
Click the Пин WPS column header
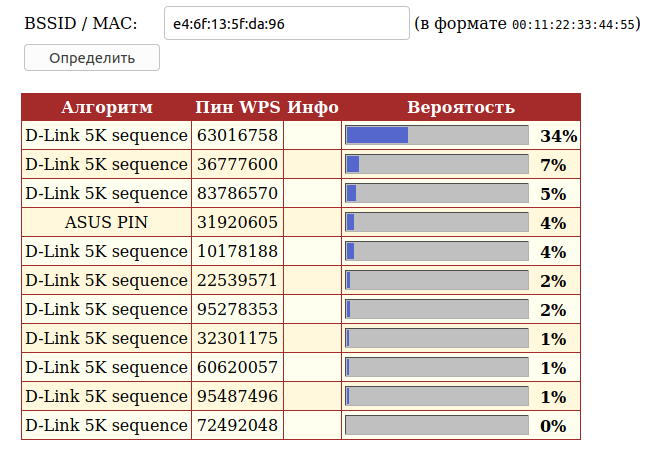237,107
